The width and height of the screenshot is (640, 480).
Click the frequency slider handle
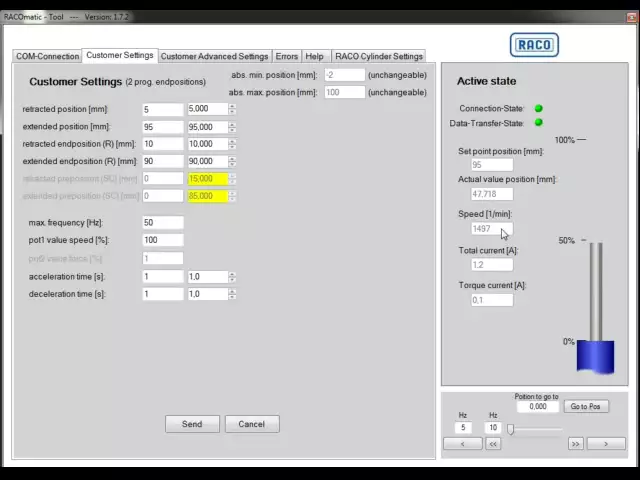click(510, 429)
